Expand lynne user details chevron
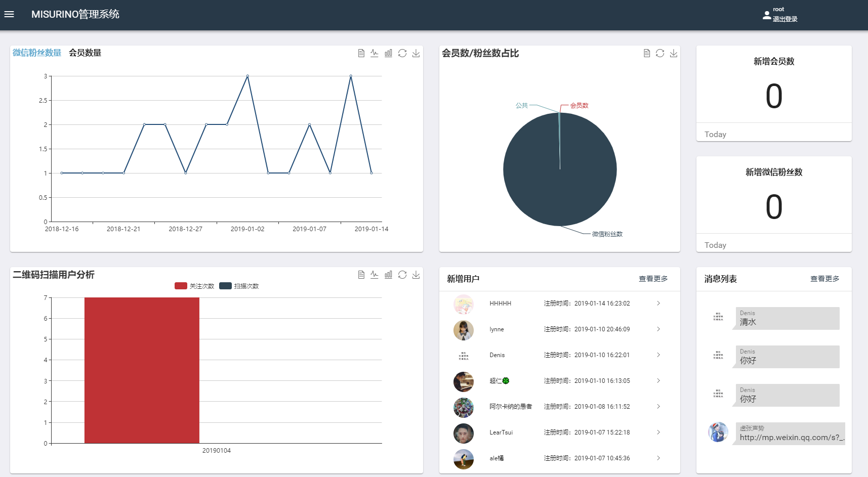 [658, 329]
